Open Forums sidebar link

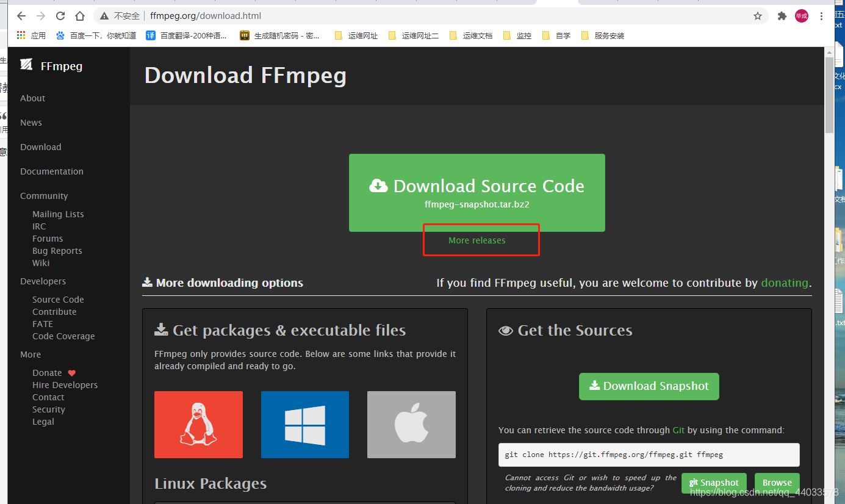48,239
